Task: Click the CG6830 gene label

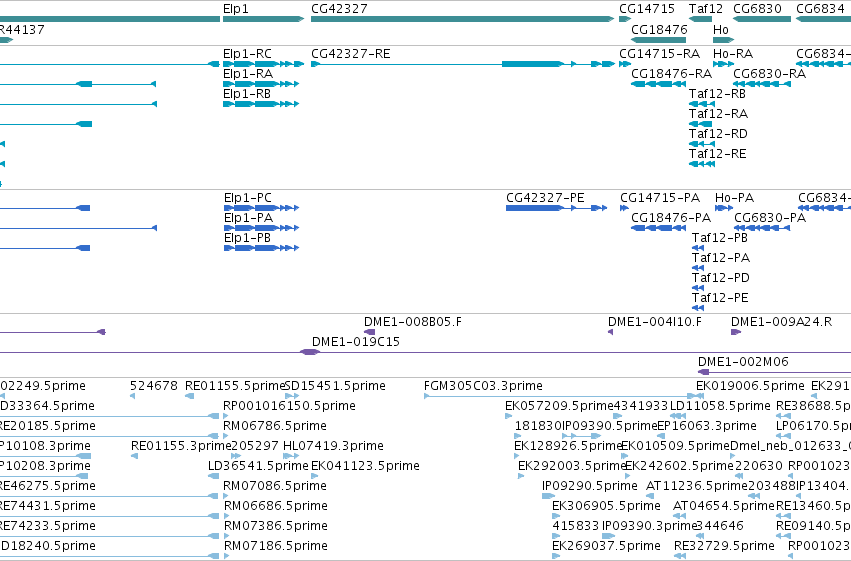Action: point(757,9)
